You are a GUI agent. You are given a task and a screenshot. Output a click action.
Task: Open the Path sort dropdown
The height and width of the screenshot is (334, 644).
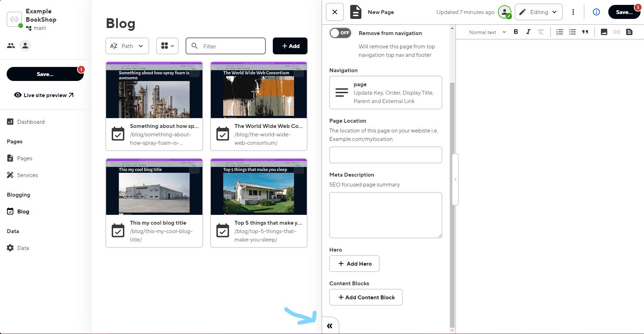click(x=127, y=46)
